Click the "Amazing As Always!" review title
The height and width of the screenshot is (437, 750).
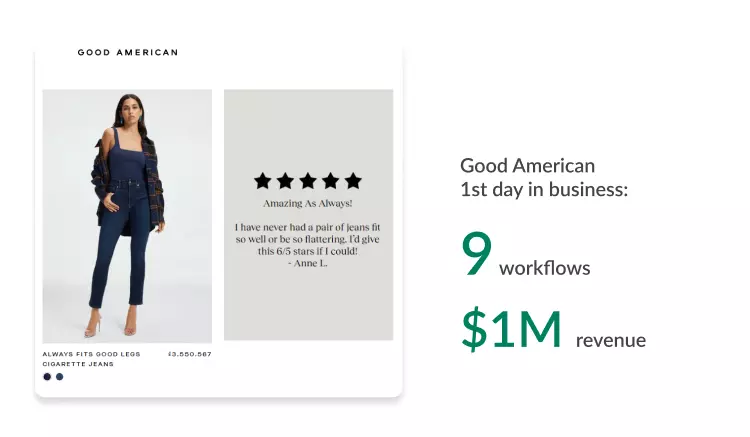(308, 203)
